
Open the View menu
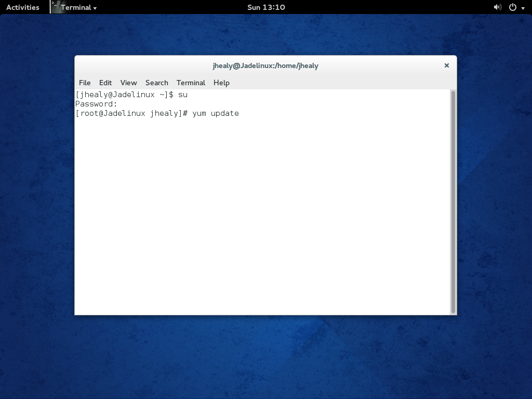[128, 83]
